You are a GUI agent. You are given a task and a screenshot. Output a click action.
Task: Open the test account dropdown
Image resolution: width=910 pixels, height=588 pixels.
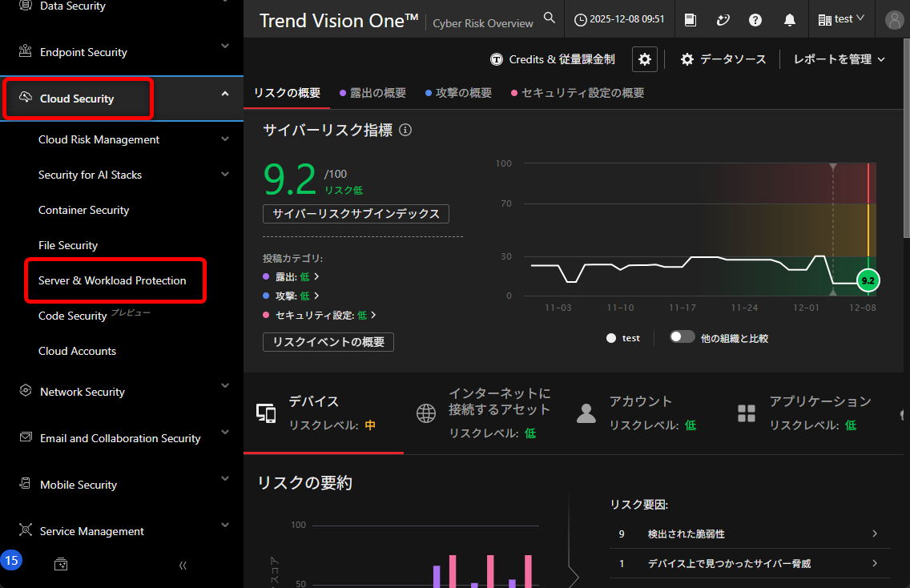click(841, 19)
